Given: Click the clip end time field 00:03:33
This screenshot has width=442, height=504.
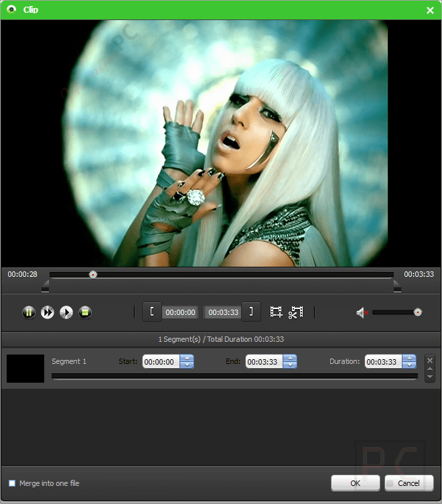Looking at the screenshot, I should click(x=223, y=312).
